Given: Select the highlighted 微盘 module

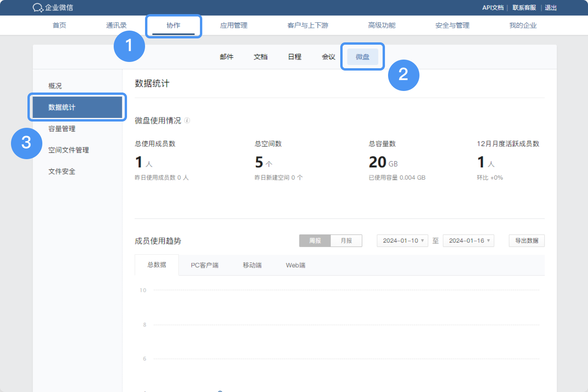Looking at the screenshot, I should (362, 56).
